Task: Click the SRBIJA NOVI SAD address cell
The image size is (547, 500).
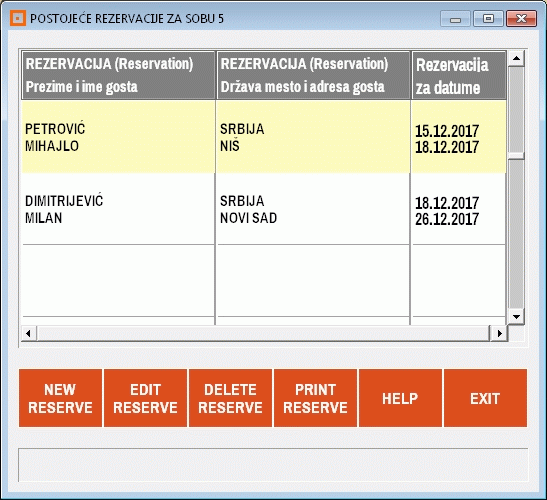Action: tap(313, 209)
